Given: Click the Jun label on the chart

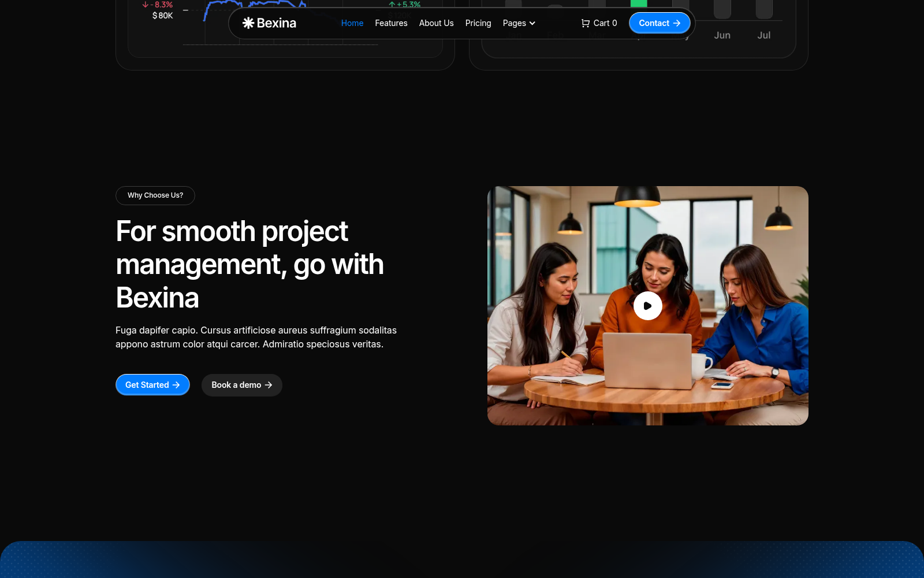Looking at the screenshot, I should click(722, 35).
